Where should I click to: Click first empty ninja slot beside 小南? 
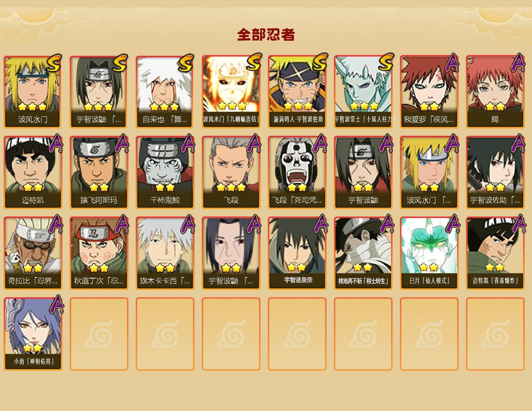coord(99,334)
